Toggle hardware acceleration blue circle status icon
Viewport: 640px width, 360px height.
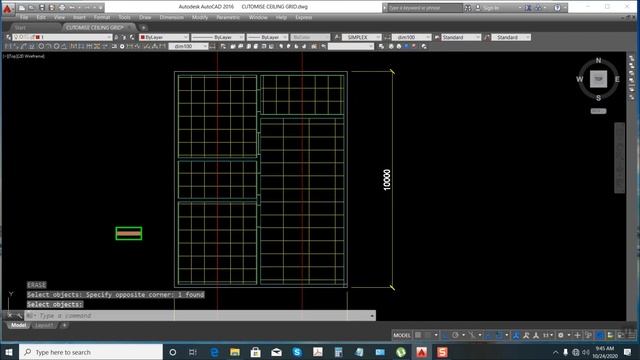coord(599,335)
